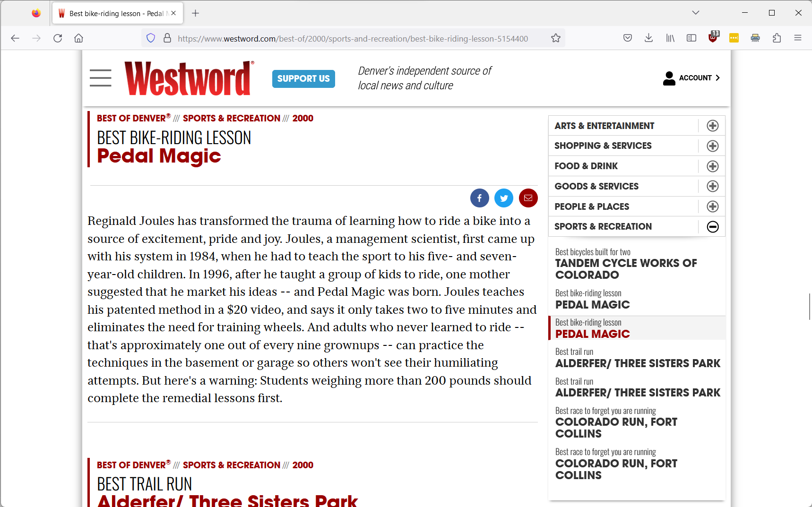This screenshot has height=507, width=812.
Task: Open the extensions puzzle menu
Action: point(777,38)
